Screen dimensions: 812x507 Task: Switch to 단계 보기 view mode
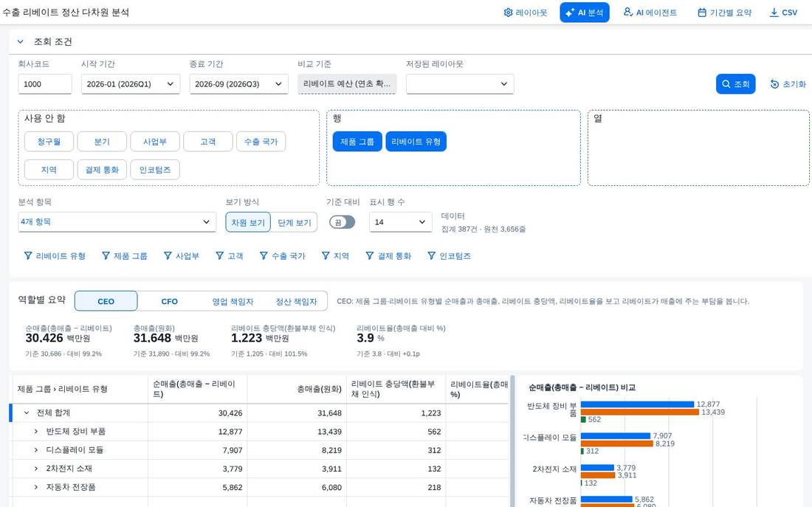[294, 222]
